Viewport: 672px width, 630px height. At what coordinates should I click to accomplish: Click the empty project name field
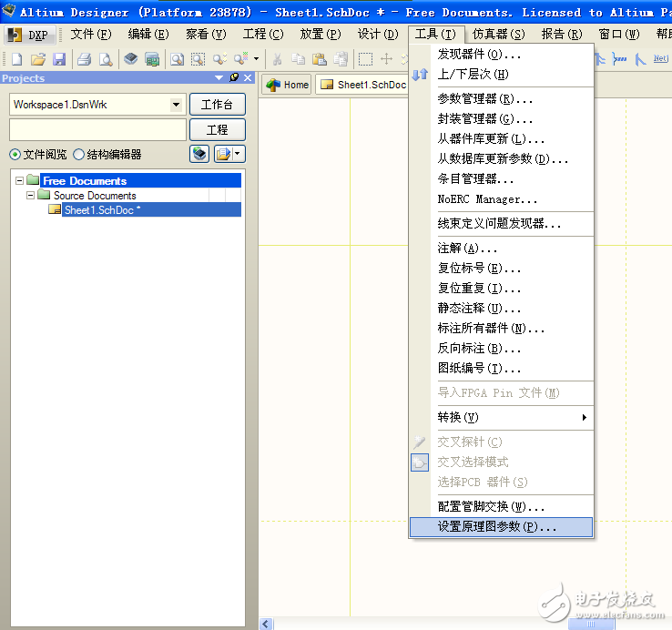97,129
